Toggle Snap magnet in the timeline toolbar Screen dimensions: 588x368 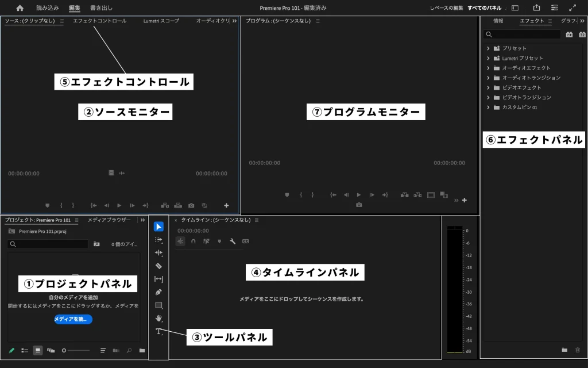click(x=194, y=241)
